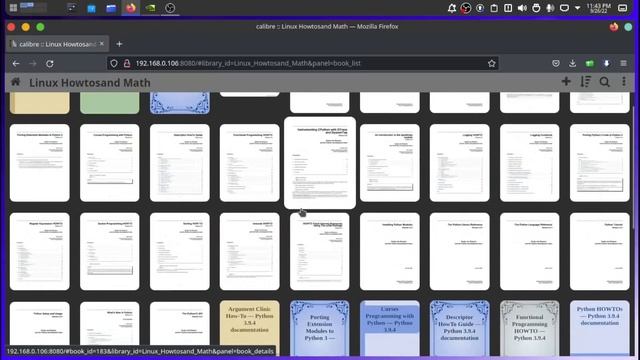Screen dimensions: 640x360
Task: Click the tracking protection shield icon
Action: tap(114, 63)
